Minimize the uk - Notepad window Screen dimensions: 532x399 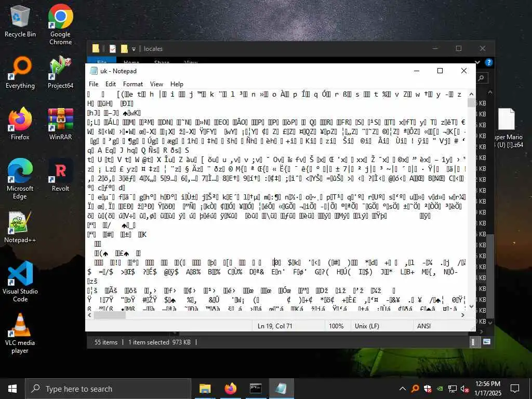tap(417, 71)
